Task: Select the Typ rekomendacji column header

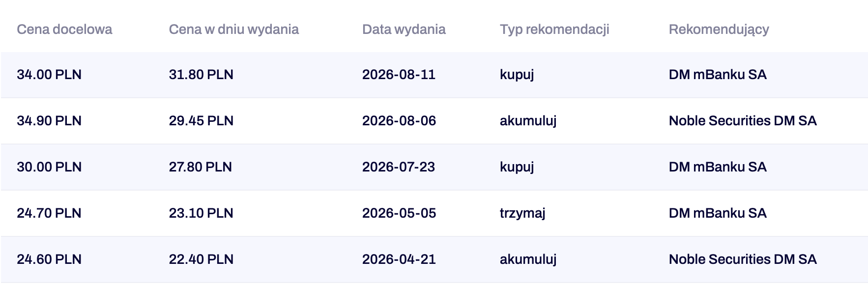Action: 554,29
